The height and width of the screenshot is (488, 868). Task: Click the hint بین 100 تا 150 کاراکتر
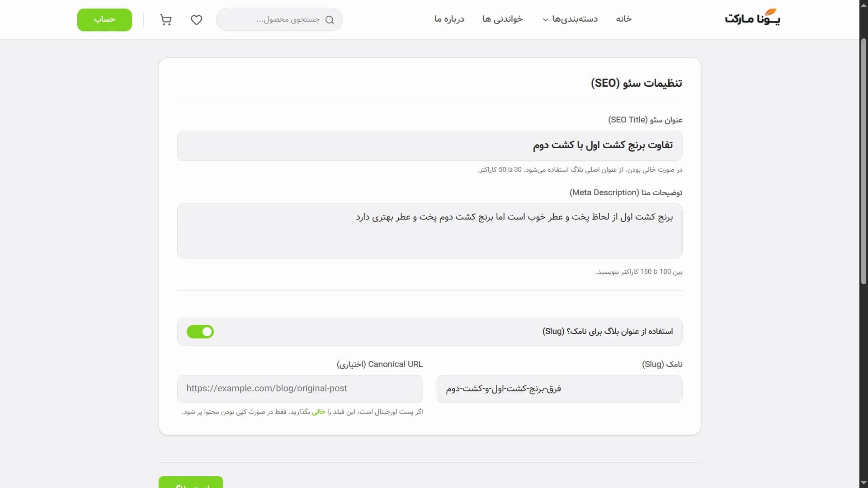[639, 272]
